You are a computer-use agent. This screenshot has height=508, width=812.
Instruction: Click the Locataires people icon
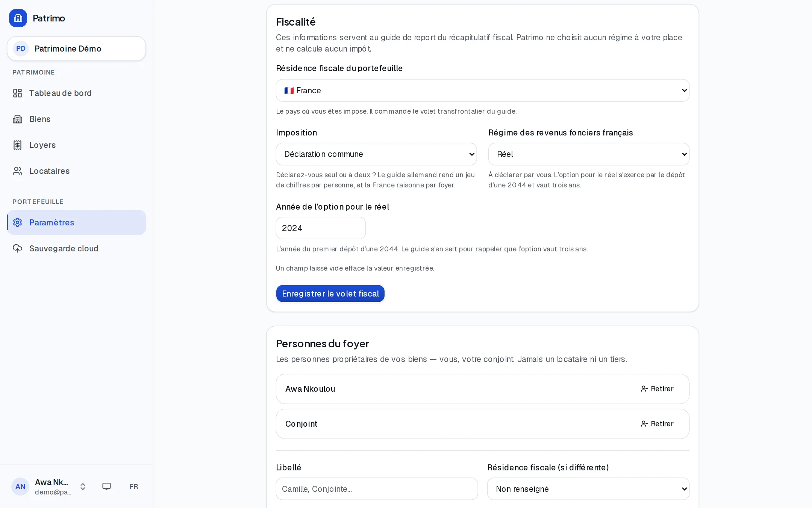[x=17, y=171]
